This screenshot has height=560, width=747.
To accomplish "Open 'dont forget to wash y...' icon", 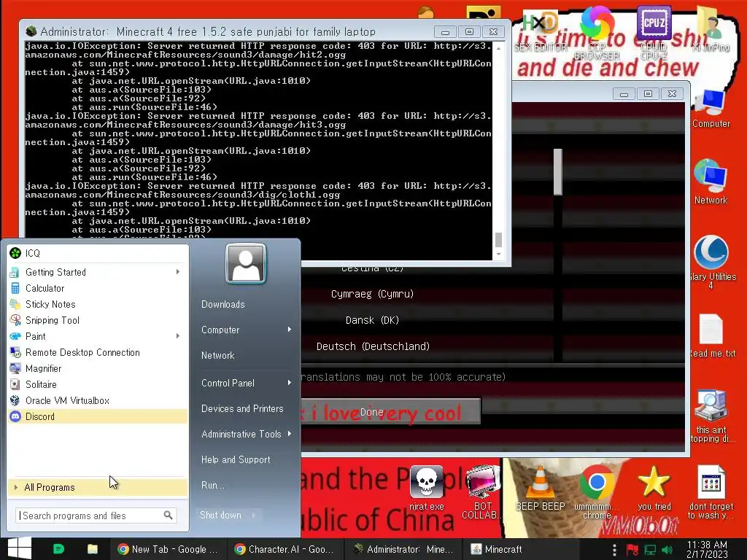I will tap(711, 493).
